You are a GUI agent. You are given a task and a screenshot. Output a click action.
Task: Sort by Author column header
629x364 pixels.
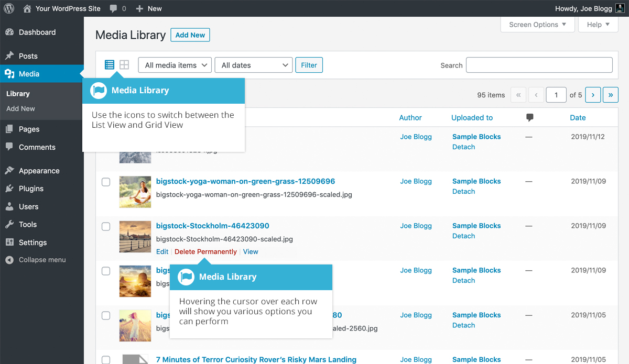tap(410, 118)
